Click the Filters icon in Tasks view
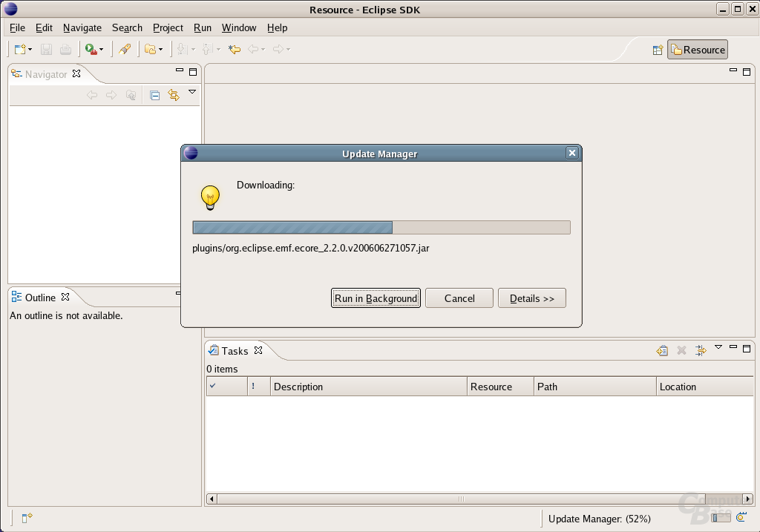The image size is (760, 532). coord(701,350)
